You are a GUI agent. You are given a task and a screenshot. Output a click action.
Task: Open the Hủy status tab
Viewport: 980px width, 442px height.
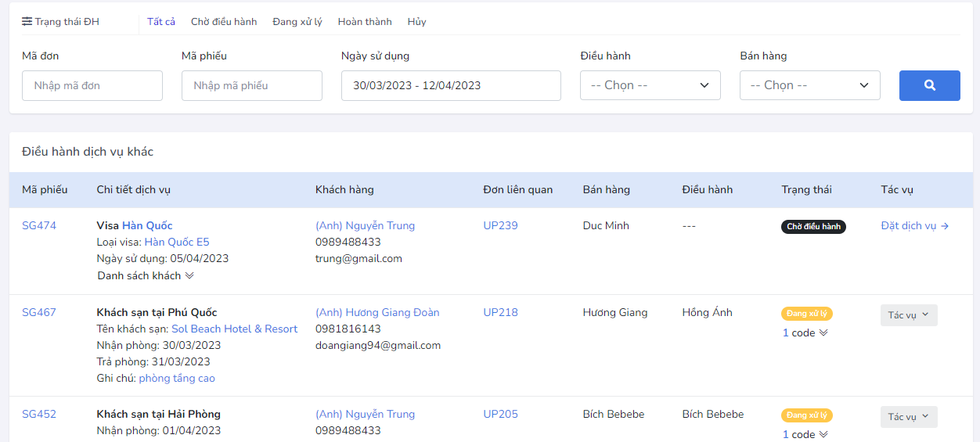pos(416,22)
